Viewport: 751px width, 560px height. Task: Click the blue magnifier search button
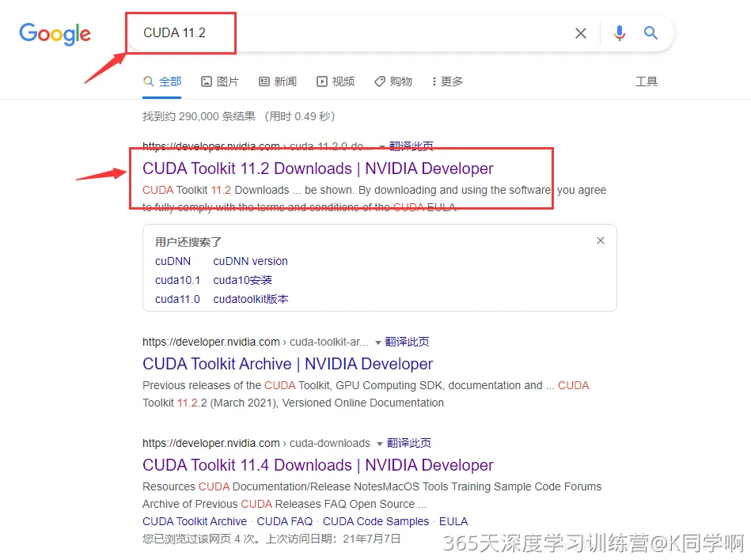tap(650, 32)
